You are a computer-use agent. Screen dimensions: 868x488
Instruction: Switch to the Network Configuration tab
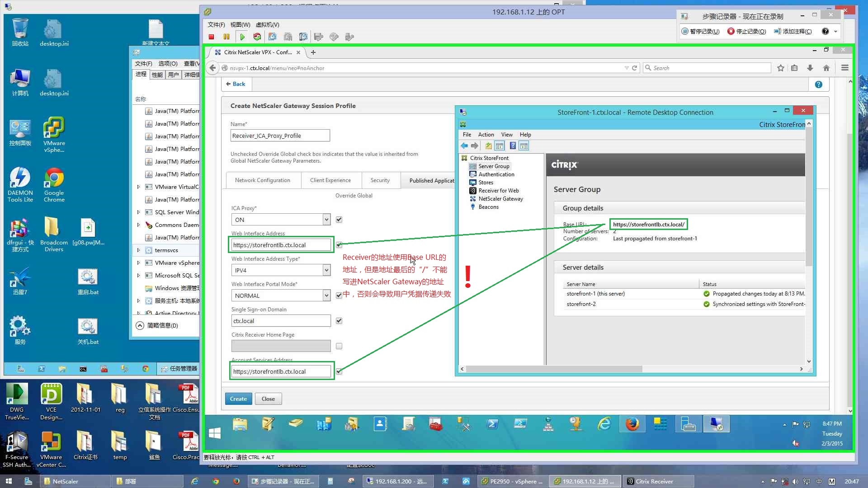pyautogui.click(x=263, y=180)
